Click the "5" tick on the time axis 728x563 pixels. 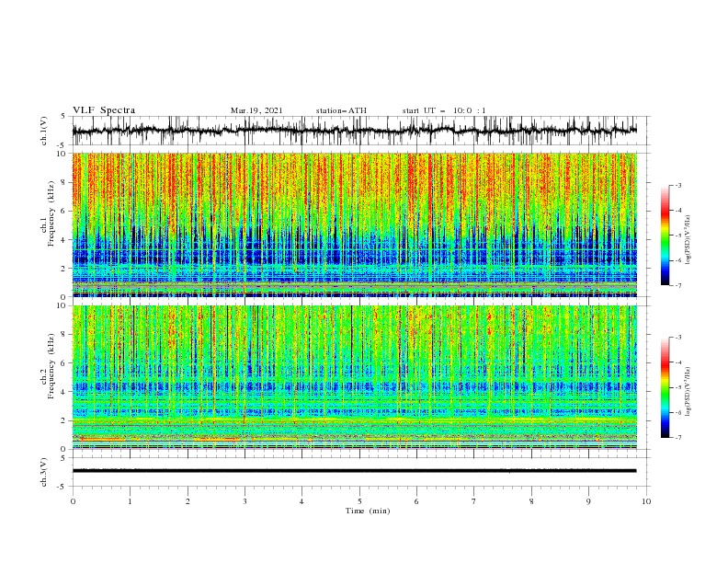tap(359, 501)
